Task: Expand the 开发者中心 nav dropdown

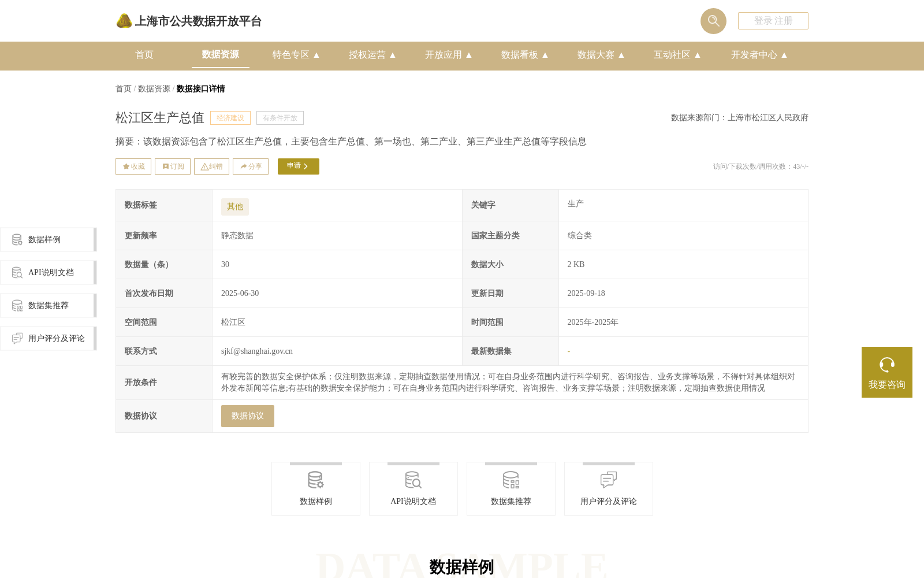Action: 759,55
